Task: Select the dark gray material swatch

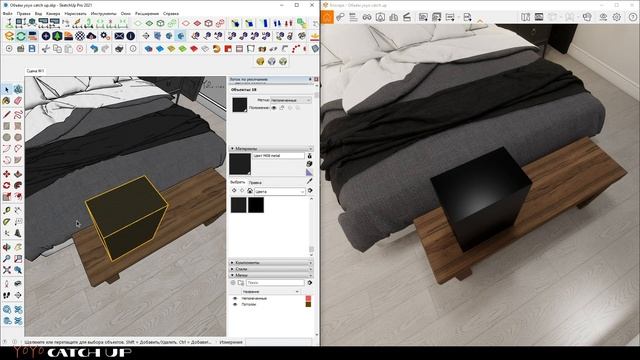Action: click(x=238, y=205)
